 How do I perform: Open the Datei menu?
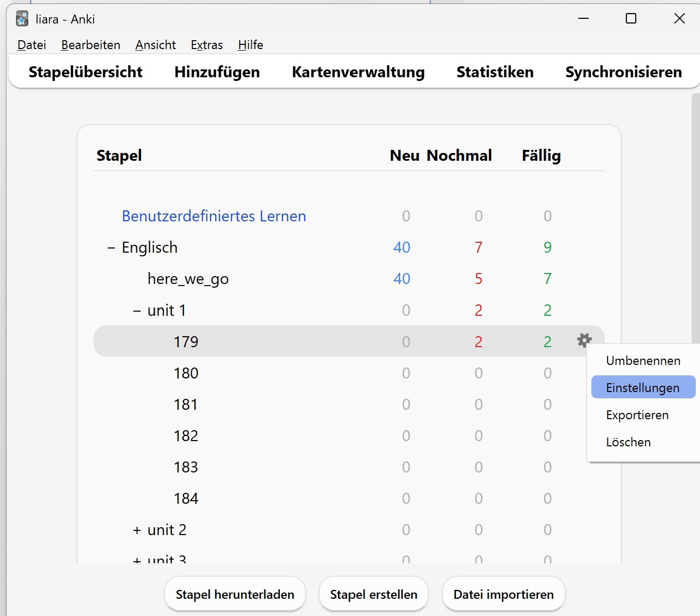coord(32,45)
